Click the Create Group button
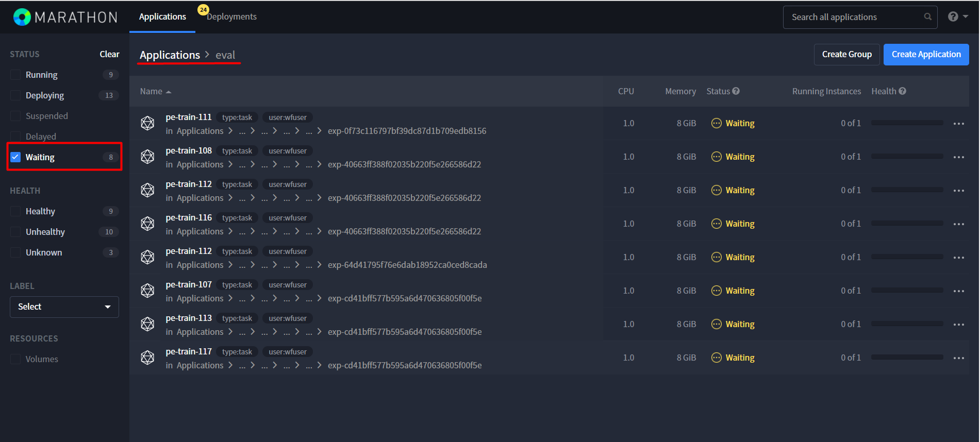Screen dimensions: 980x442 pos(846,54)
